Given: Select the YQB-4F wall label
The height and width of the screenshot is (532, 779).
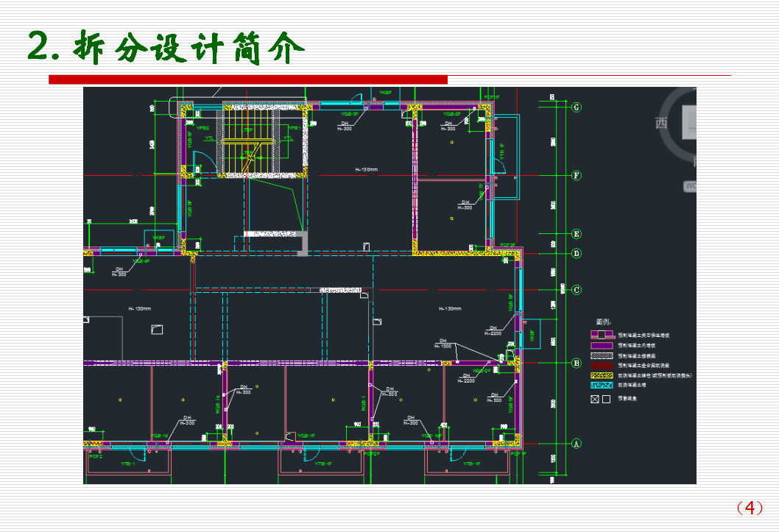Looking at the screenshot, I should click(x=141, y=260).
